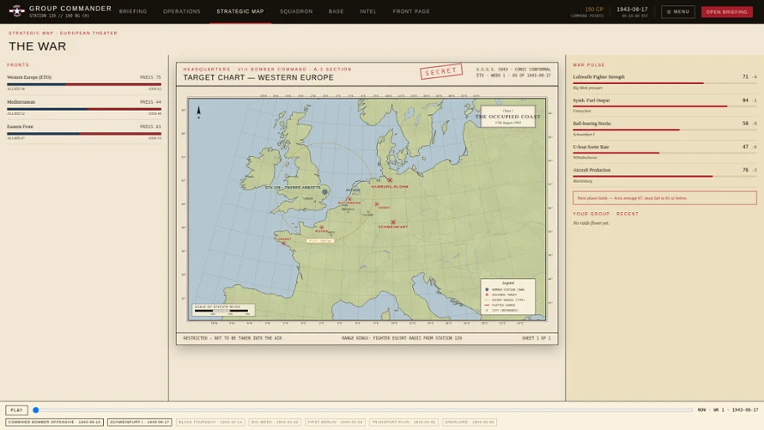Open the Menu button
Viewport: 764px width, 430px height.
point(678,12)
